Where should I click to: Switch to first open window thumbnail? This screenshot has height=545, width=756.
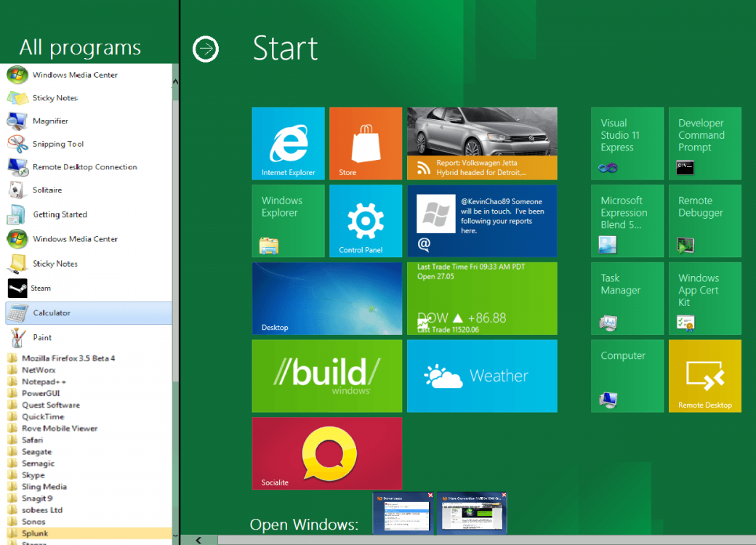point(403,514)
